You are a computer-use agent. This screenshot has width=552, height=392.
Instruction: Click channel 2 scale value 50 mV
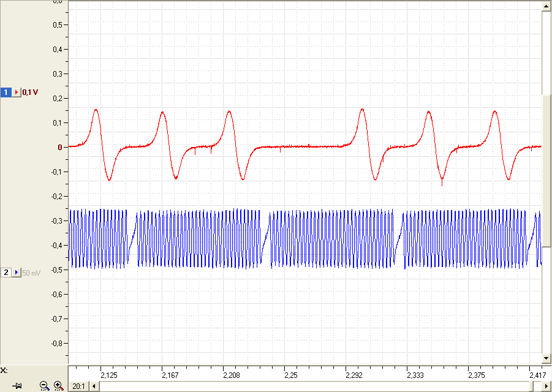pos(31,273)
